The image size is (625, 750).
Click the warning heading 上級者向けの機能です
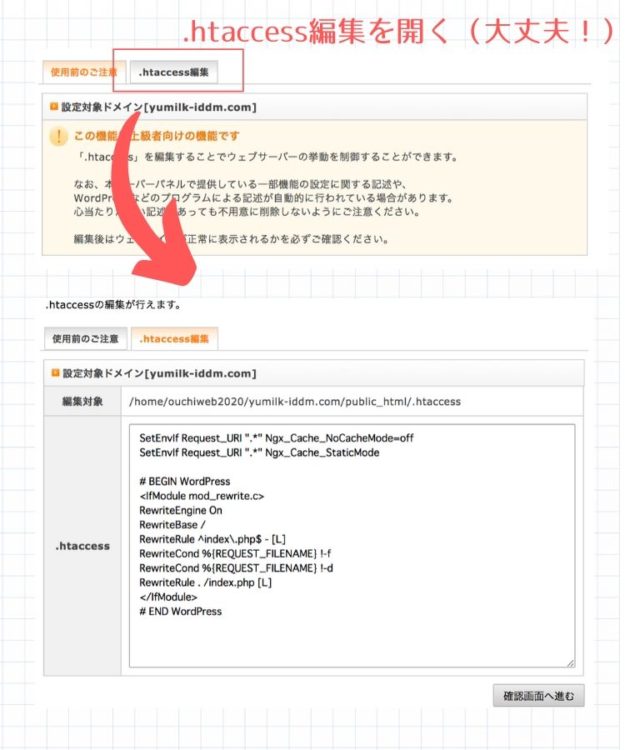coord(156,136)
